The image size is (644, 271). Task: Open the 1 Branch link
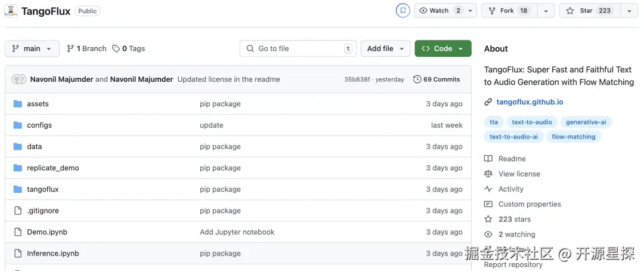click(86, 48)
